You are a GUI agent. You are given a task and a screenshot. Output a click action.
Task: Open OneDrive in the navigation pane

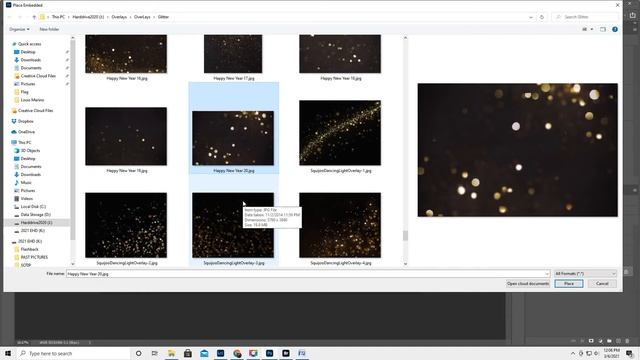(x=26, y=132)
